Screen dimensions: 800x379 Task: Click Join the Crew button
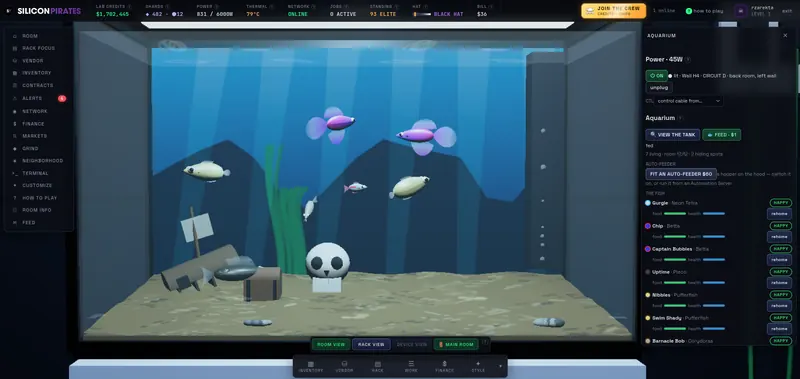tap(614, 11)
